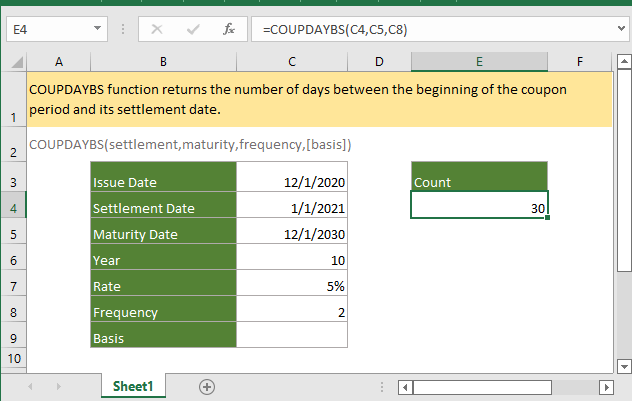Select the cell showing 12/1/2030
The image size is (632, 401).
coord(292,234)
